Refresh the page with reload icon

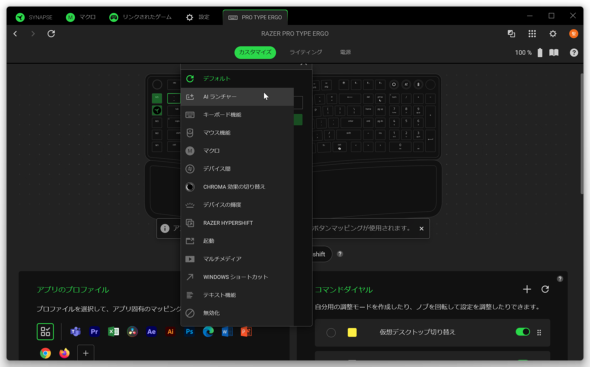pos(51,34)
